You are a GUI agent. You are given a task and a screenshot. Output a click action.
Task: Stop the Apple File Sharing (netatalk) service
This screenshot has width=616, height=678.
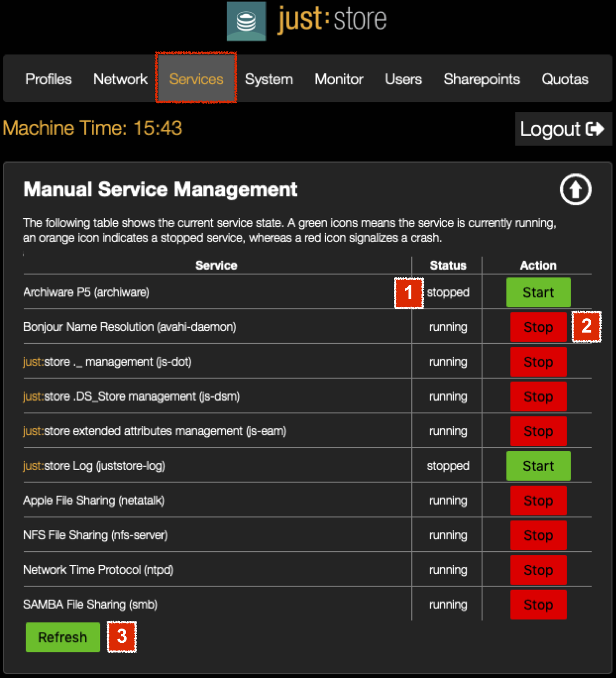tap(538, 501)
